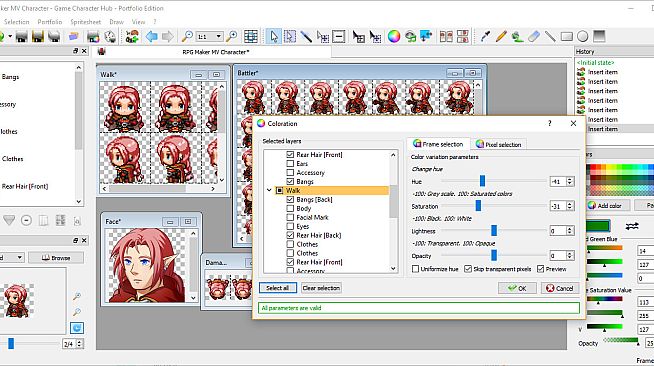Toggle the Walk group tri-state checkbox

(279, 191)
